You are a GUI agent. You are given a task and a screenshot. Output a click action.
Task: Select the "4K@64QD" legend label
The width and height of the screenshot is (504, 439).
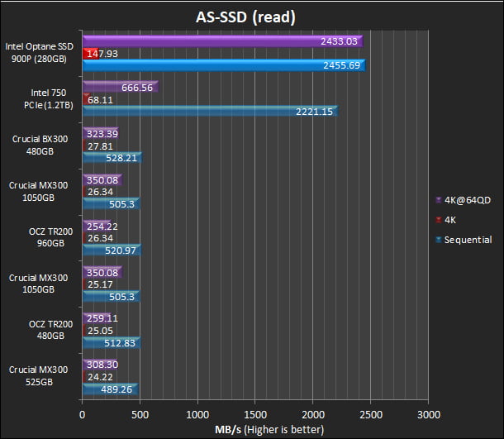pos(468,200)
